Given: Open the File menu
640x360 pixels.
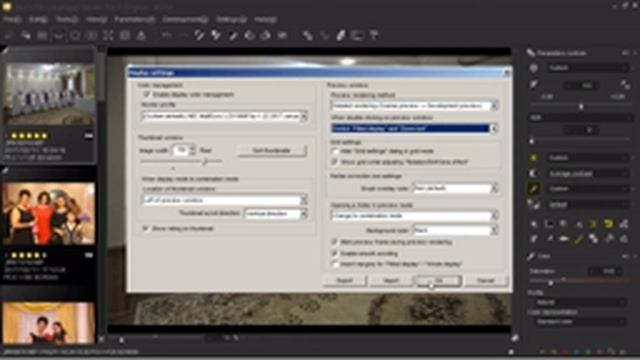Looking at the screenshot, I should [x=12, y=19].
